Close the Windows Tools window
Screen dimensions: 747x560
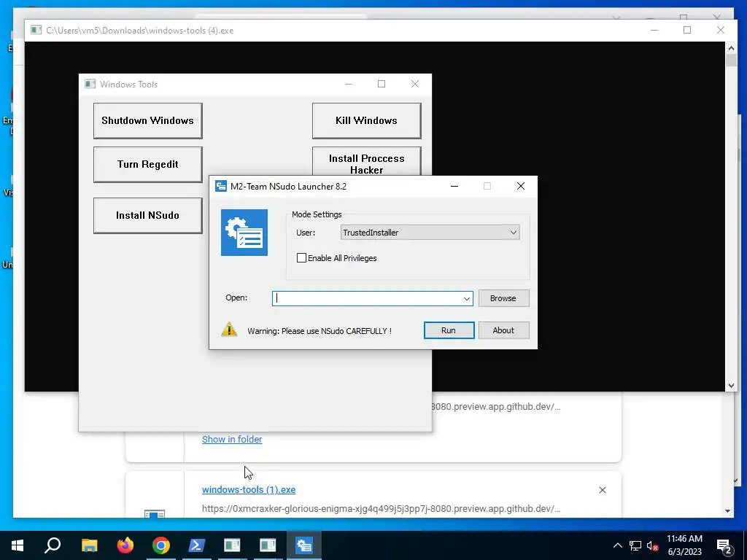(x=415, y=85)
